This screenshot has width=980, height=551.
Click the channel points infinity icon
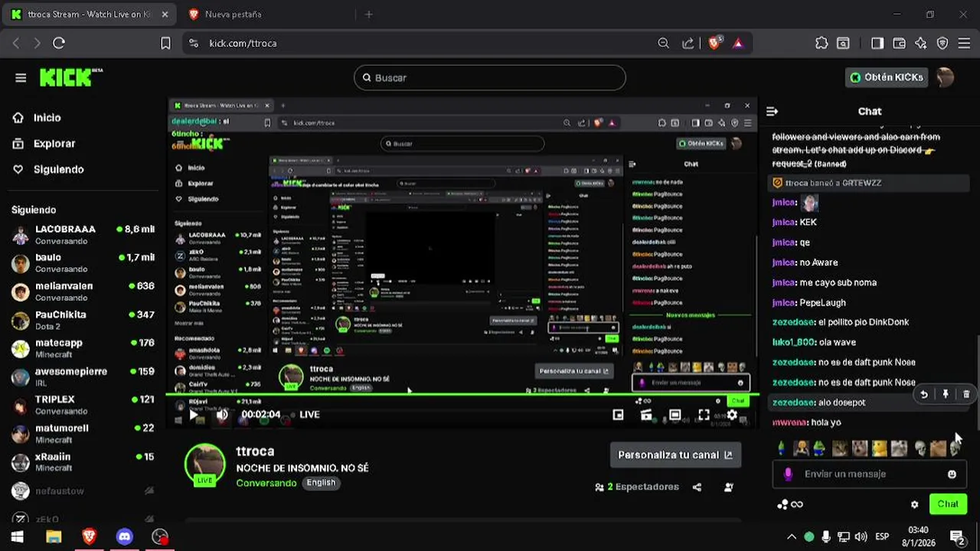[x=790, y=504]
